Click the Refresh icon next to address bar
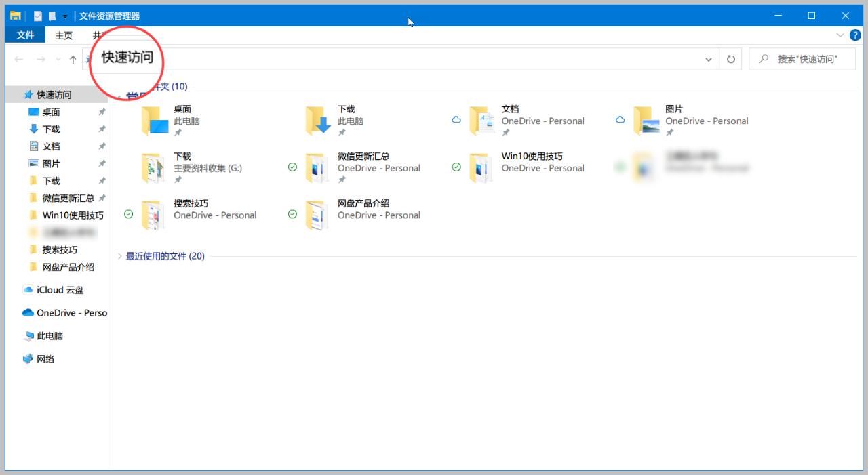 pos(730,59)
